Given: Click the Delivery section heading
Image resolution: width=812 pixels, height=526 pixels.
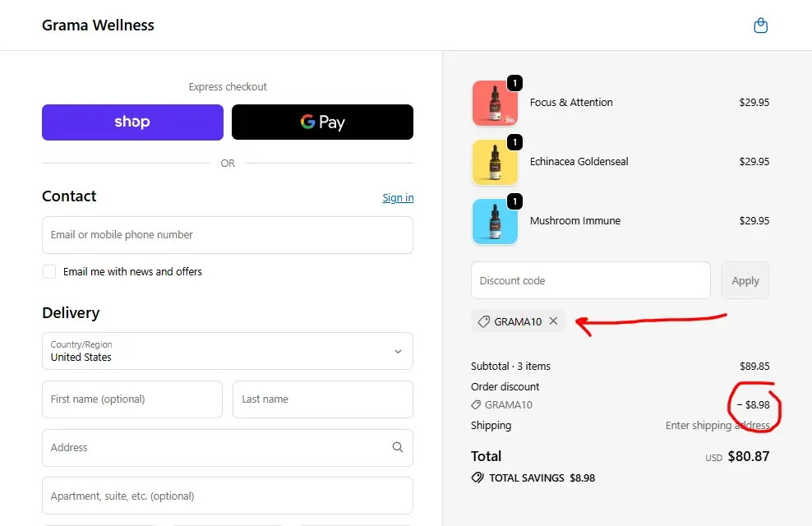Looking at the screenshot, I should pyautogui.click(x=71, y=312).
